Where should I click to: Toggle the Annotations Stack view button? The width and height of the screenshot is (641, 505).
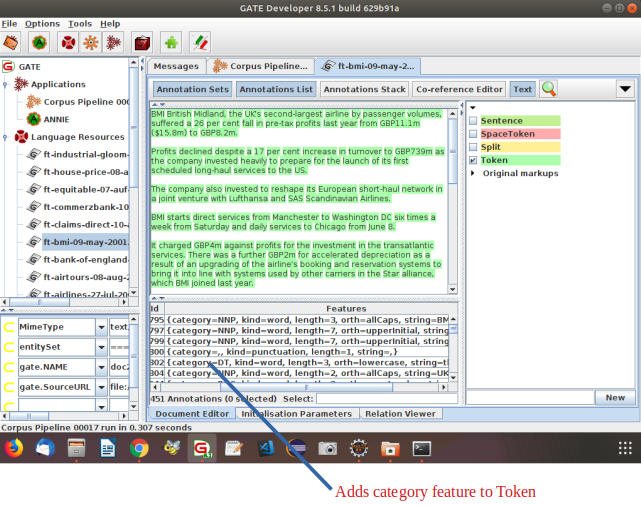[365, 89]
